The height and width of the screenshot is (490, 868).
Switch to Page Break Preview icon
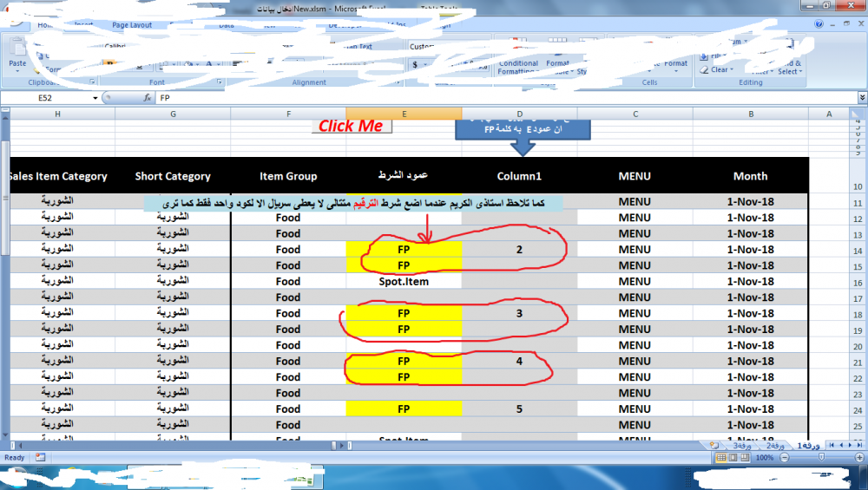(745, 457)
